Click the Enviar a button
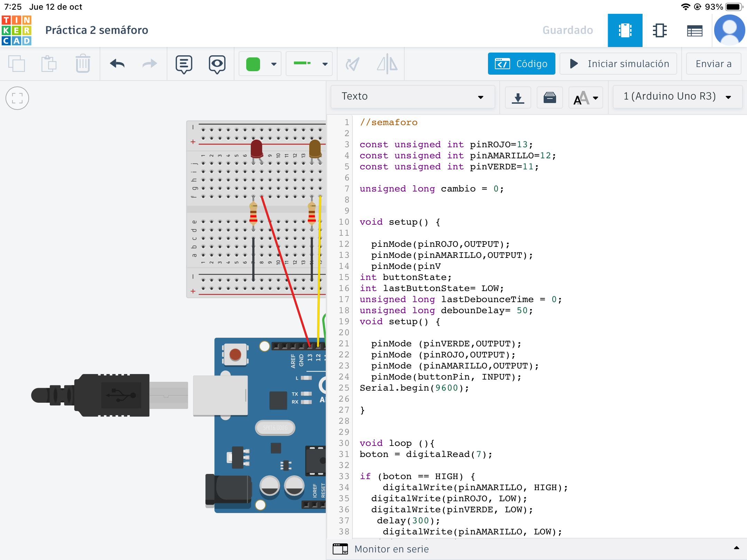Image resolution: width=747 pixels, height=560 pixels. pos(713,64)
